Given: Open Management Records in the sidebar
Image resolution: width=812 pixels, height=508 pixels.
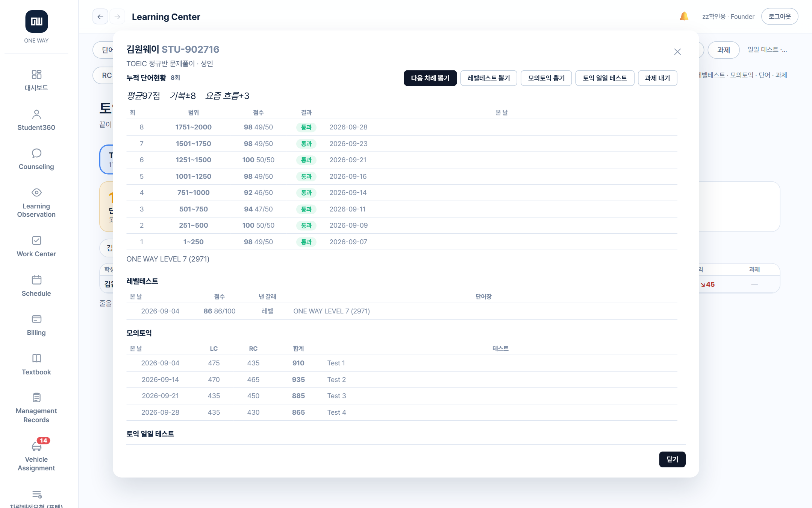Looking at the screenshot, I should [36, 408].
